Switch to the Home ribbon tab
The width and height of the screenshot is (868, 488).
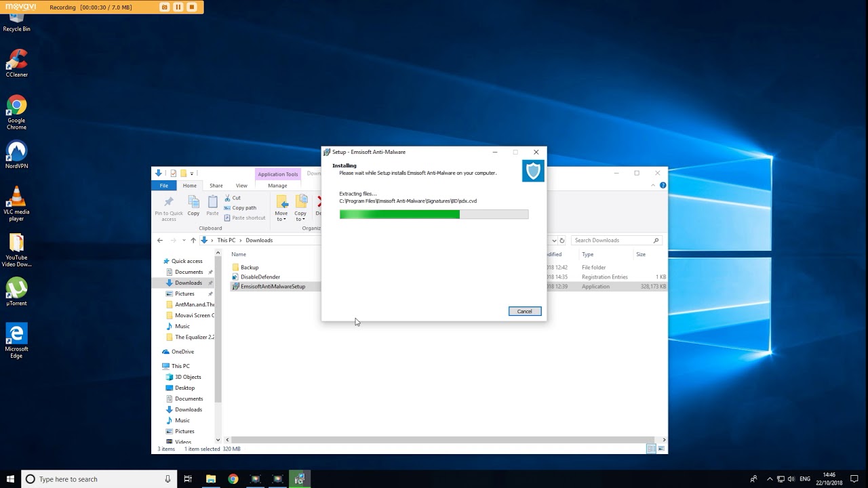coord(189,186)
